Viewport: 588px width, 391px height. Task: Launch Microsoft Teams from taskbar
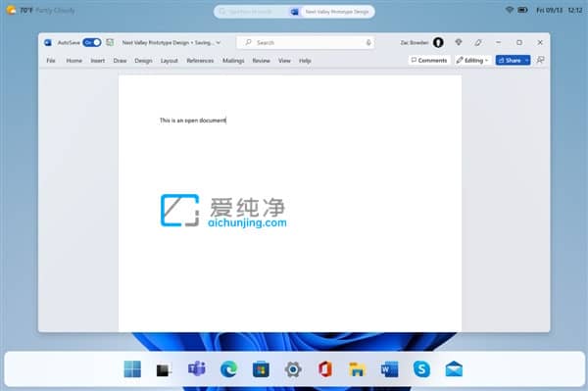click(197, 368)
